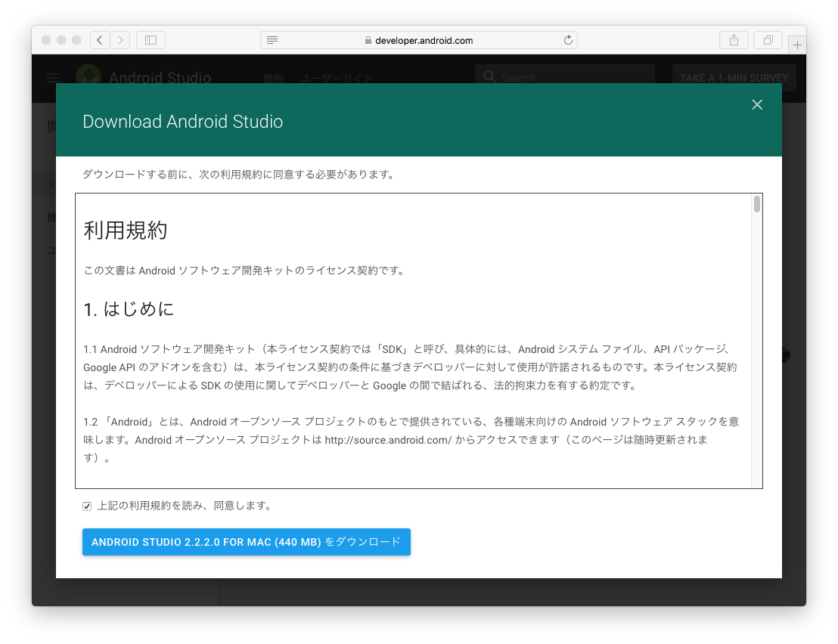Click the ダウンロードする前に notice text
The image size is (838, 644).
coord(240,175)
